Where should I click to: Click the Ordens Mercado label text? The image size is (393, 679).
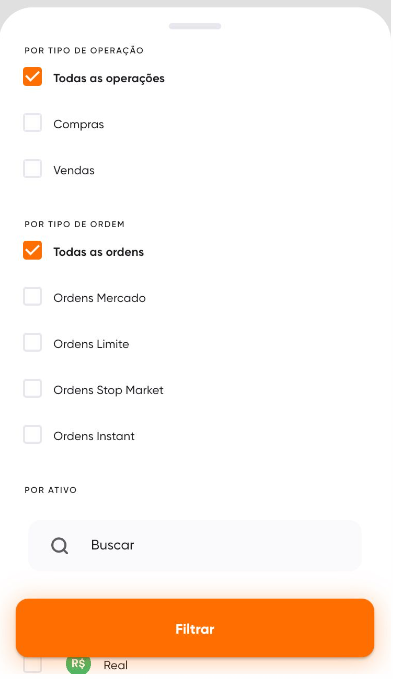[x=100, y=298]
